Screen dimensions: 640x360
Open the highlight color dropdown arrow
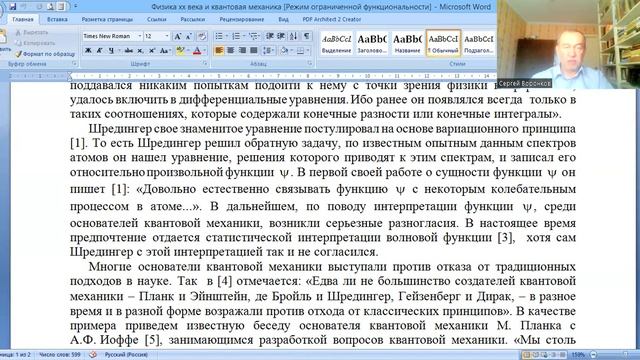pos(188,51)
